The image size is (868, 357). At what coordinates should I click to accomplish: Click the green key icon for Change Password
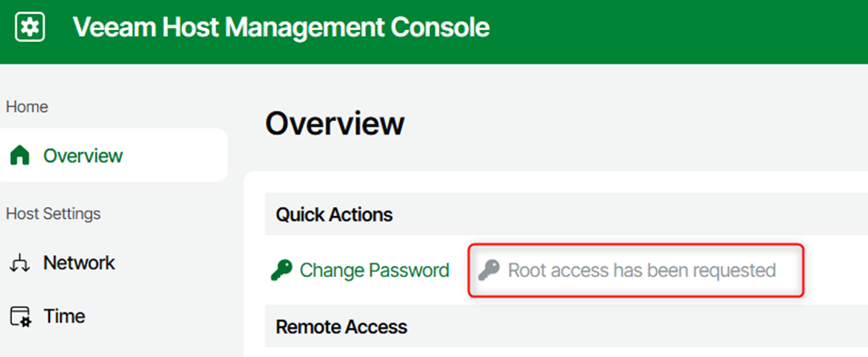point(281,271)
